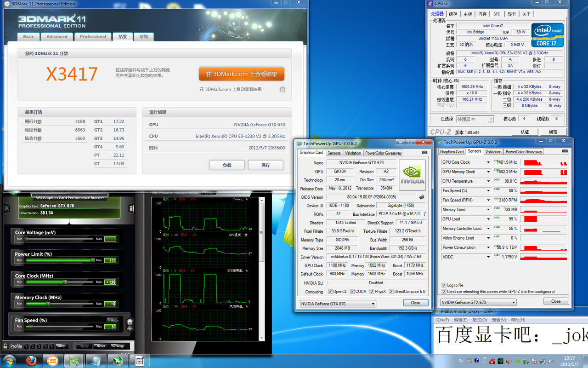Click Close in GPU-Z Graphics Card window
Viewport: 588px width, 368px height.
coord(416,303)
